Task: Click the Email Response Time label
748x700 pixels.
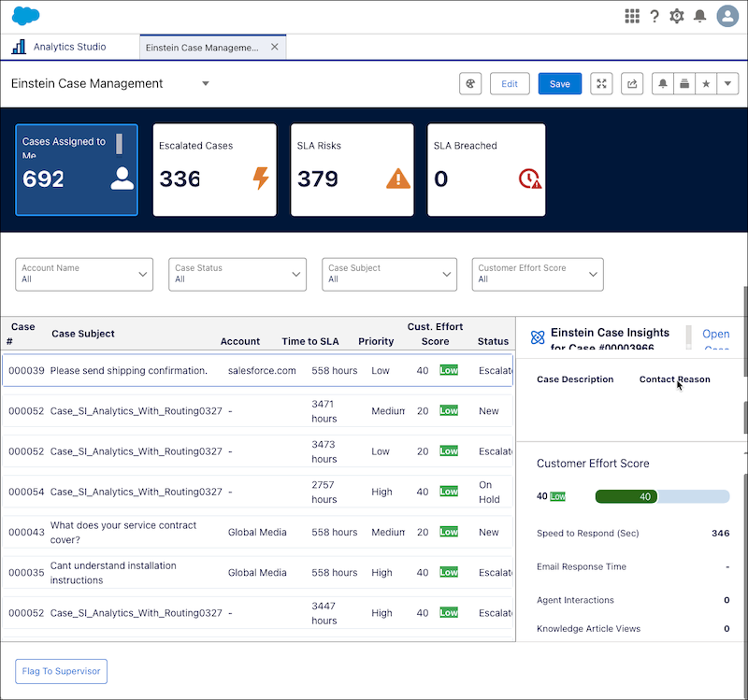Action: (x=581, y=566)
